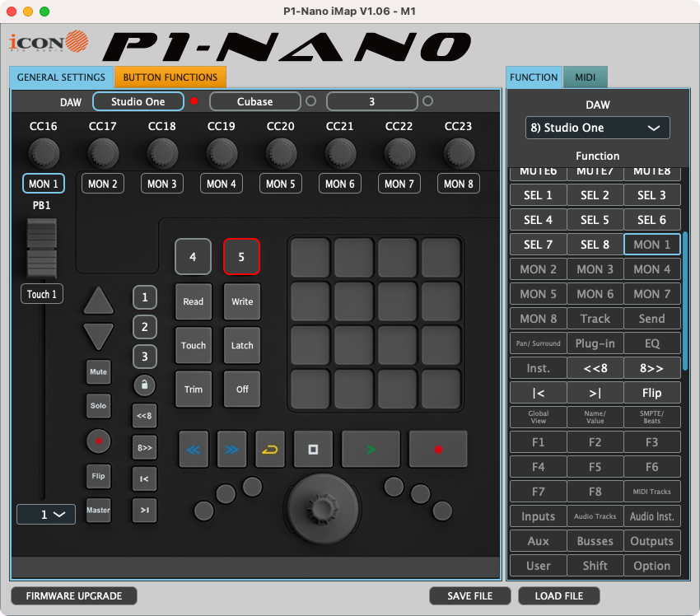Select the Flip button on the device
The image size is (700, 616).
[99, 476]
